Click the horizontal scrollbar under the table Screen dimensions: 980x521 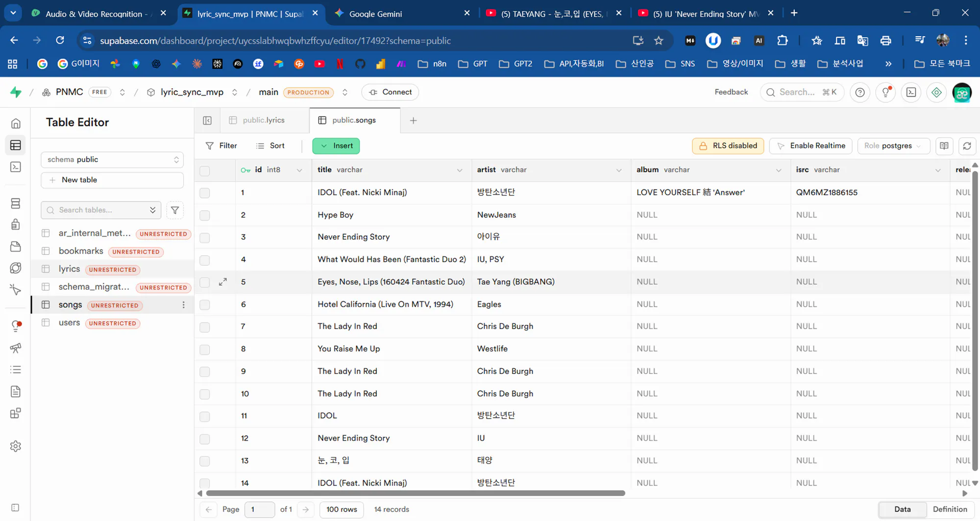[x=416, y=493]
